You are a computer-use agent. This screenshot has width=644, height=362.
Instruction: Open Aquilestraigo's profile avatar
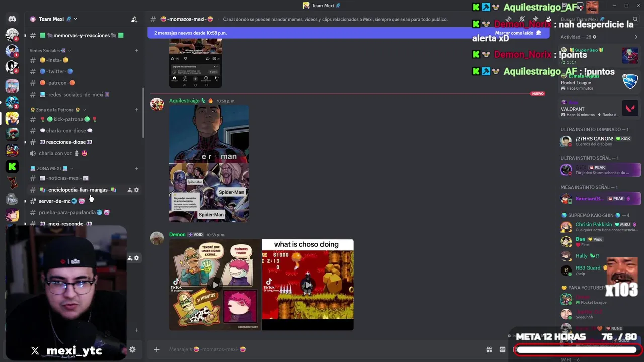click(x=157, y=104)
